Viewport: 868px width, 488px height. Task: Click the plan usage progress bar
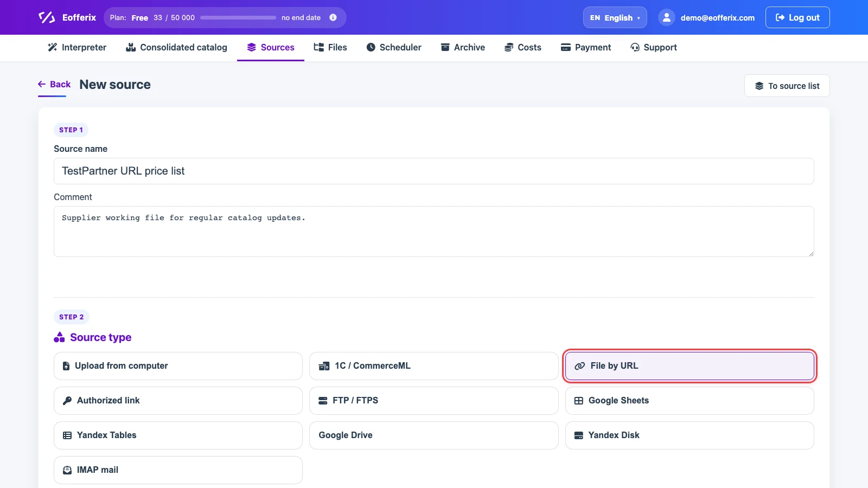(x=238, y=17)
